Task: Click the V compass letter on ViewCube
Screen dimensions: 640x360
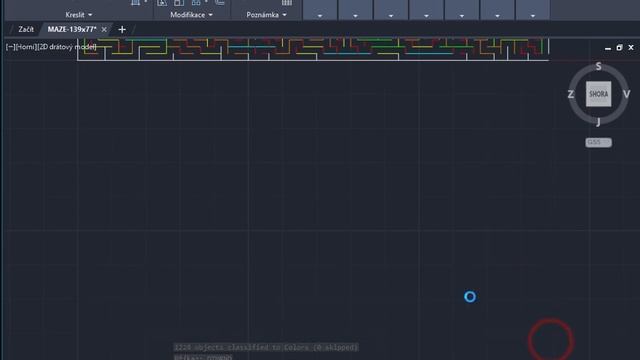Action: tap(627, 94)
